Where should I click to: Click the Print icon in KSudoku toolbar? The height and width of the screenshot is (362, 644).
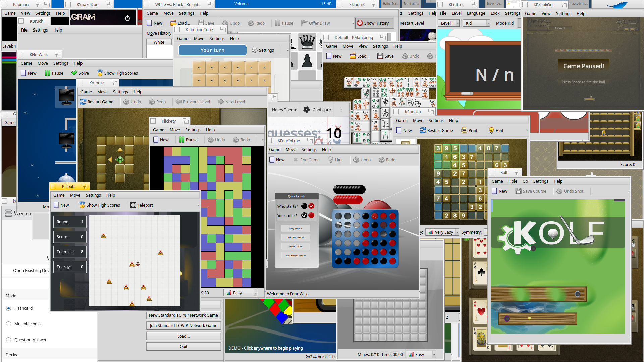click(x=464, y=130)
